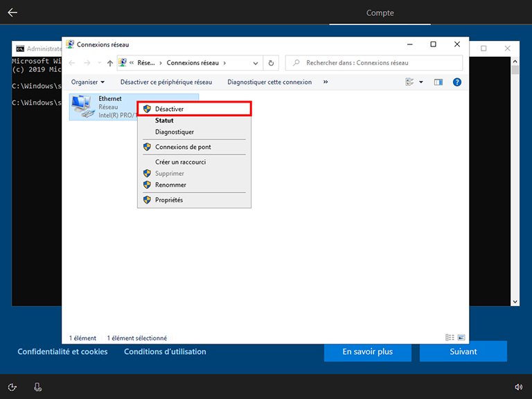532x399 pixels.
Task: Click the up-directory arrow in Explorer
Action: (x=109, y=63)
